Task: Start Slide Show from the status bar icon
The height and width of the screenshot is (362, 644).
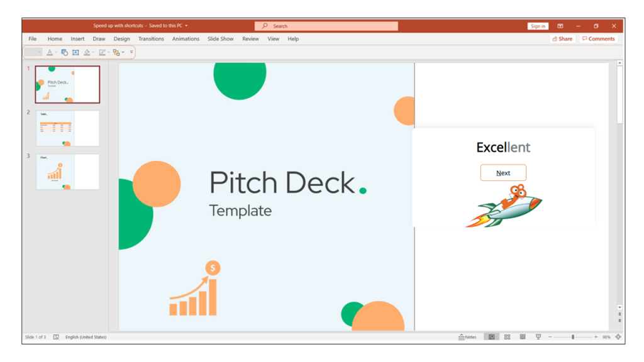Action: click(538, 336)
